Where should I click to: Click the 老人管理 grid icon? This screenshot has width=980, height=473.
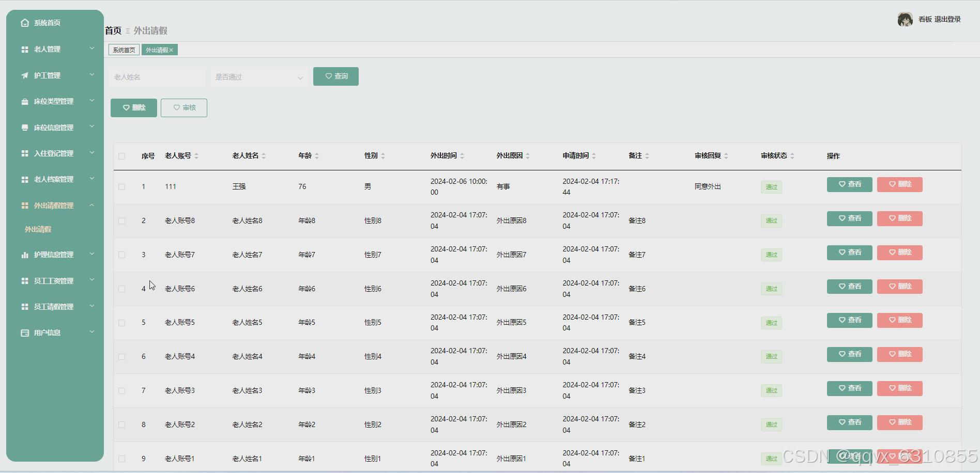click(25, 49)
